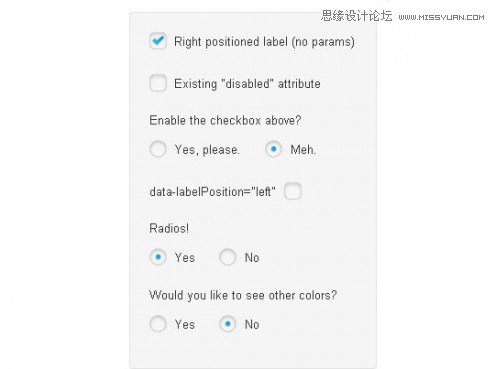Click No radio for seeing other colors

(x=228, y=324)
